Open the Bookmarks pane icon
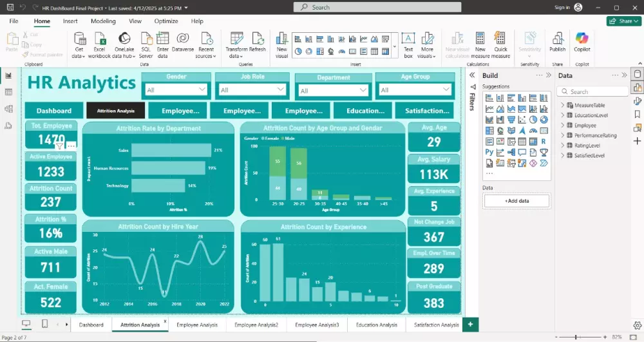The image size is (644, 342). pos(637,114)
